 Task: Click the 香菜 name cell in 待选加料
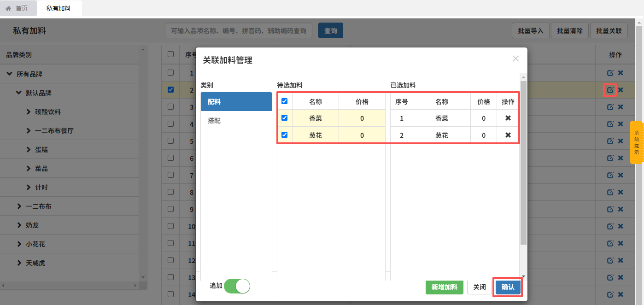tap(316, 118)
